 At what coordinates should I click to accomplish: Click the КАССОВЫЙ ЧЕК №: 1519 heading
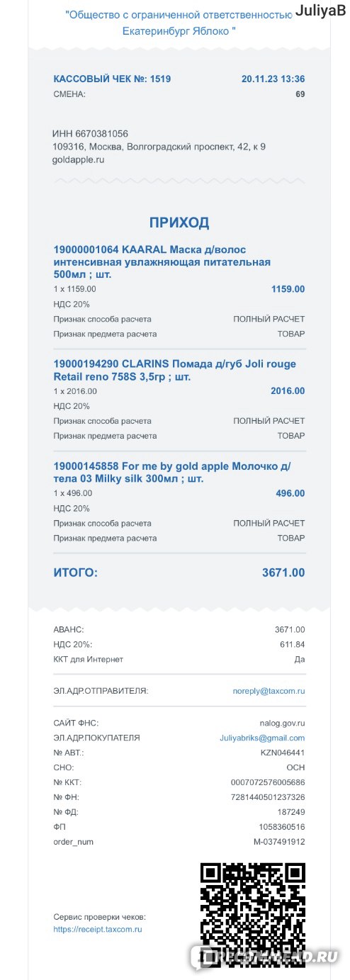point(112,79)
